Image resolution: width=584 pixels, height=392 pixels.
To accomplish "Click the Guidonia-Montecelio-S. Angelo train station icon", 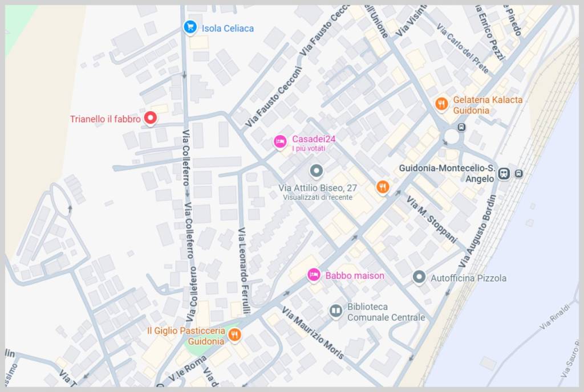I will (x=504, y=173).
